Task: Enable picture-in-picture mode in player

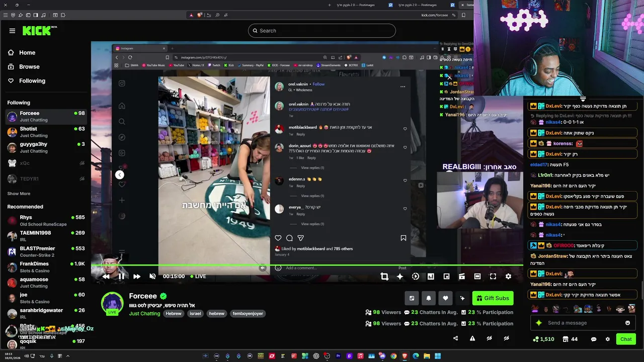Action: coord(446,277)
